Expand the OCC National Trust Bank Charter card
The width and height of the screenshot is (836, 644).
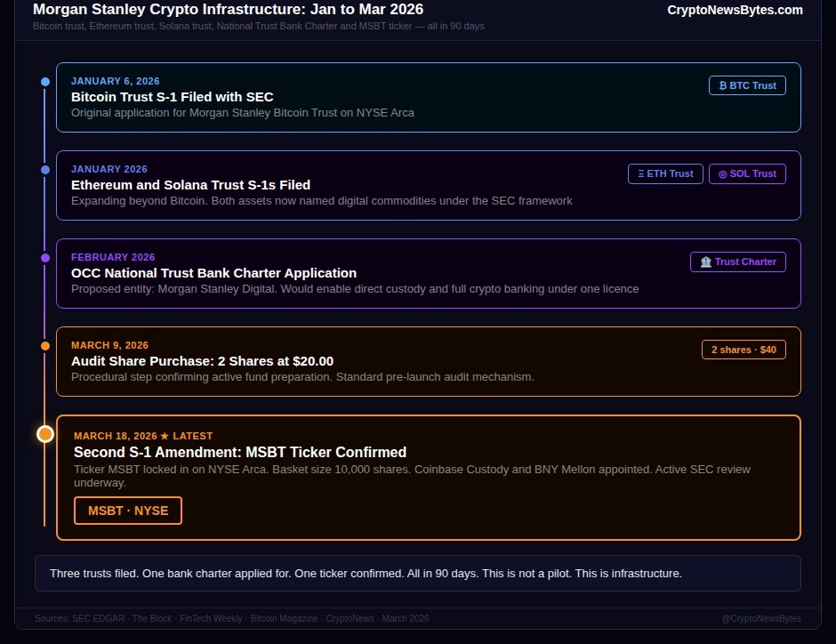[429, 272]
